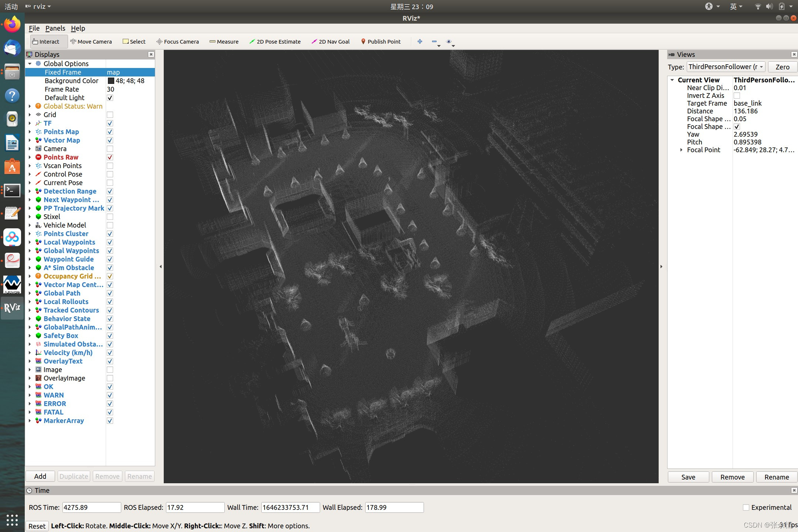
Task: Open the view Type dropdown
Action: [x=726, y=67]
